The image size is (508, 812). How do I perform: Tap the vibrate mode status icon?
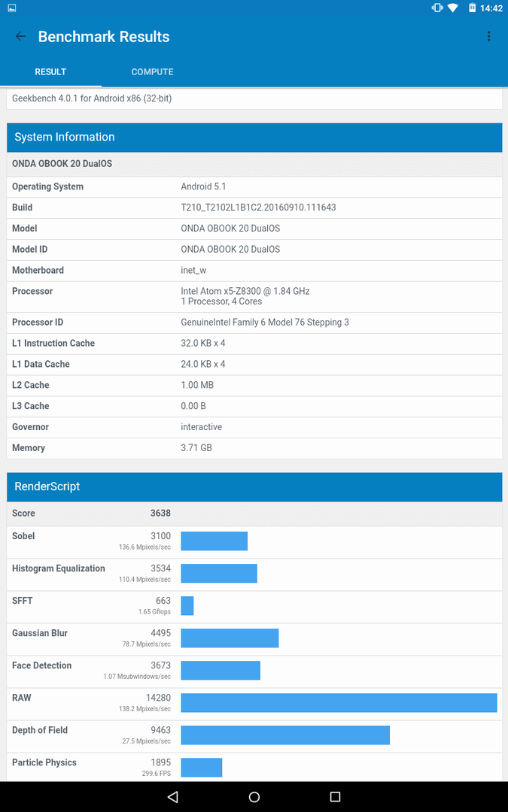(x=437, y=8)
